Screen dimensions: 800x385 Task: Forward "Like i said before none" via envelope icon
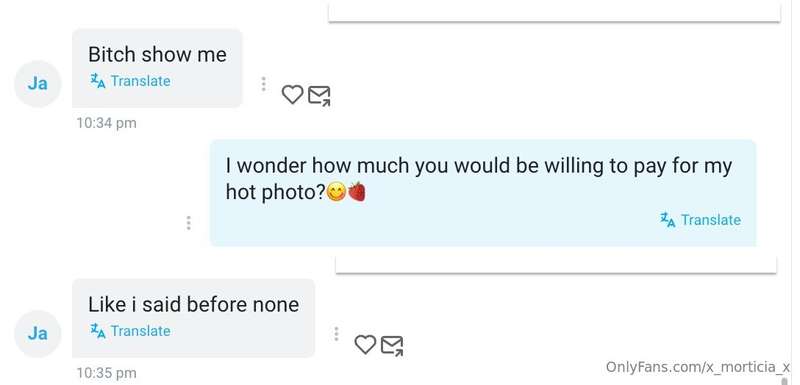(x=392, y=345)
